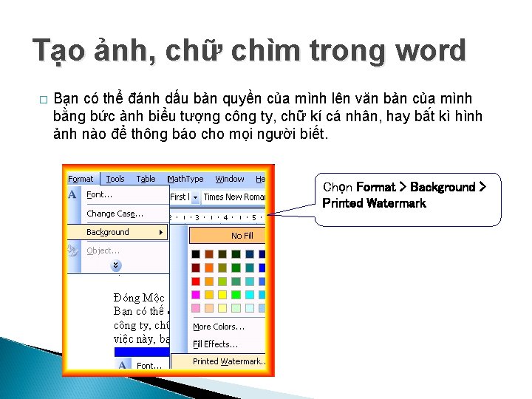
Task: Click the callout text Printed Watermark
Action: (x=374, y=203)
